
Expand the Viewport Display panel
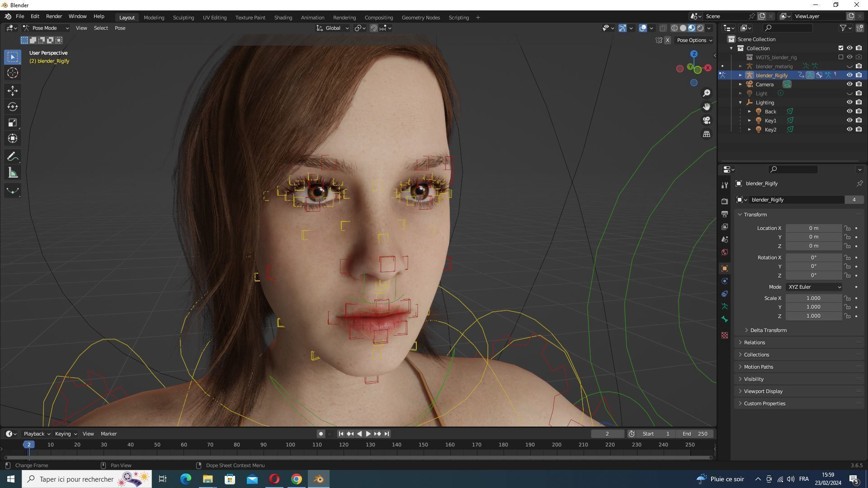tap(763, 391)
